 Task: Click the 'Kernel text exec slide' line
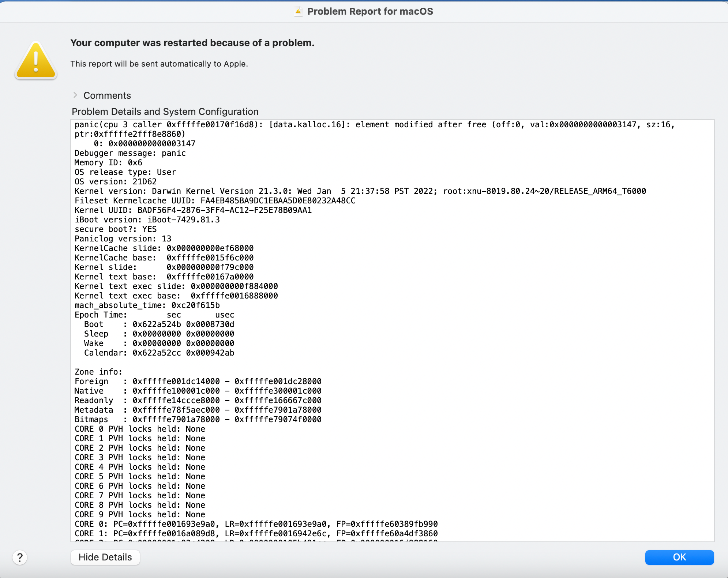176,286
